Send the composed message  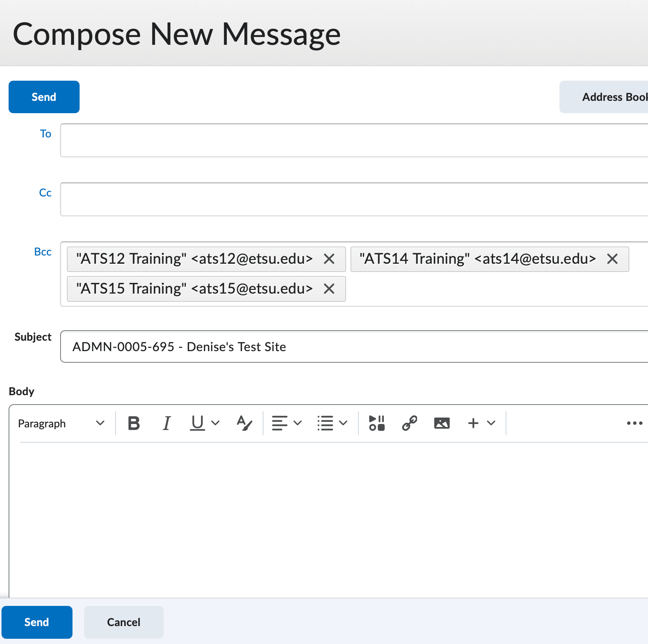click(x=44, y=97)
